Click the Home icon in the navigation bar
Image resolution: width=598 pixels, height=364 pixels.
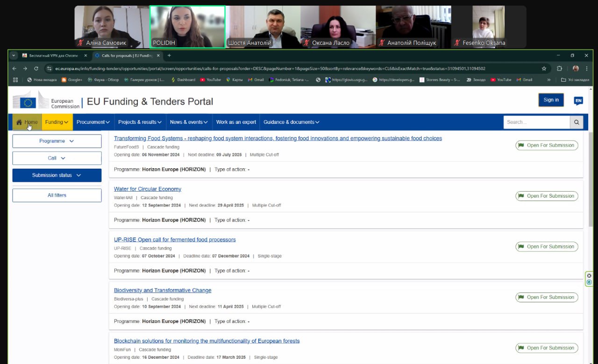19,122
